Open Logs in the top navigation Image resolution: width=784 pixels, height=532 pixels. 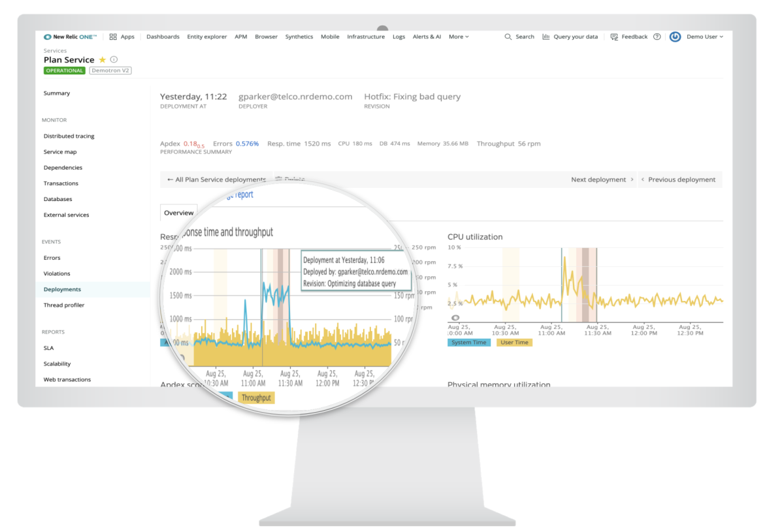[399, 37]
